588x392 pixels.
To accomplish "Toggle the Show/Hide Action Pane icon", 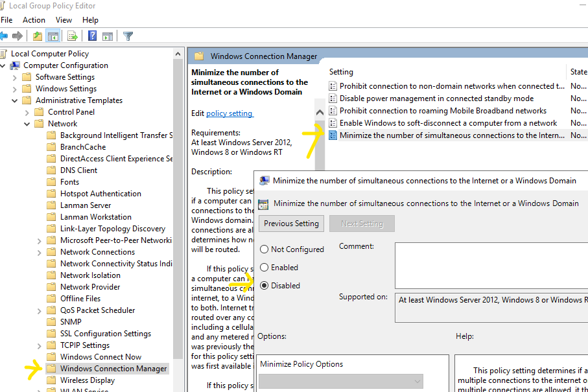I will click(108, 36).
